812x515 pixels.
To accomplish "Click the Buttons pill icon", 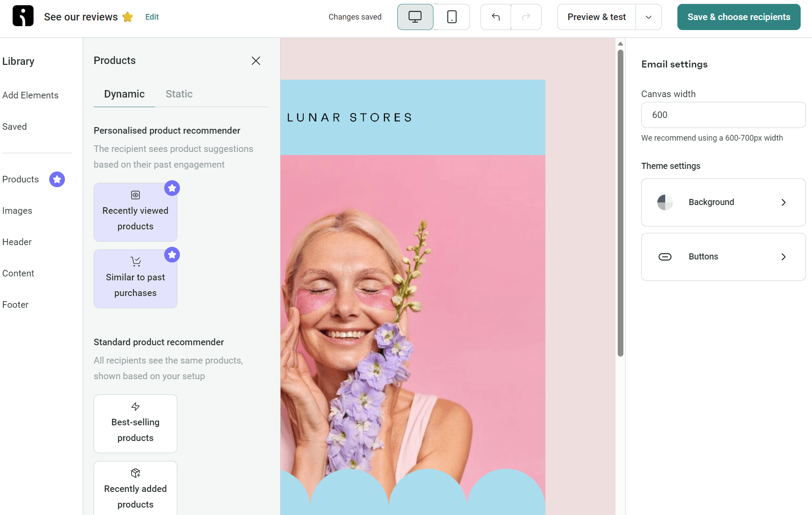I will 665,257.
